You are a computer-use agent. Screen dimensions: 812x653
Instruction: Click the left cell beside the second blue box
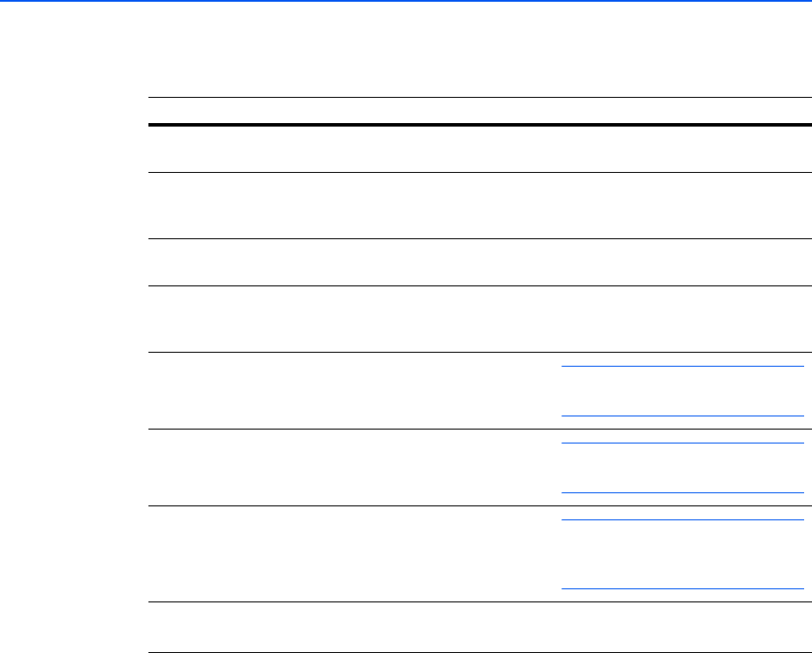click(349, 468)
